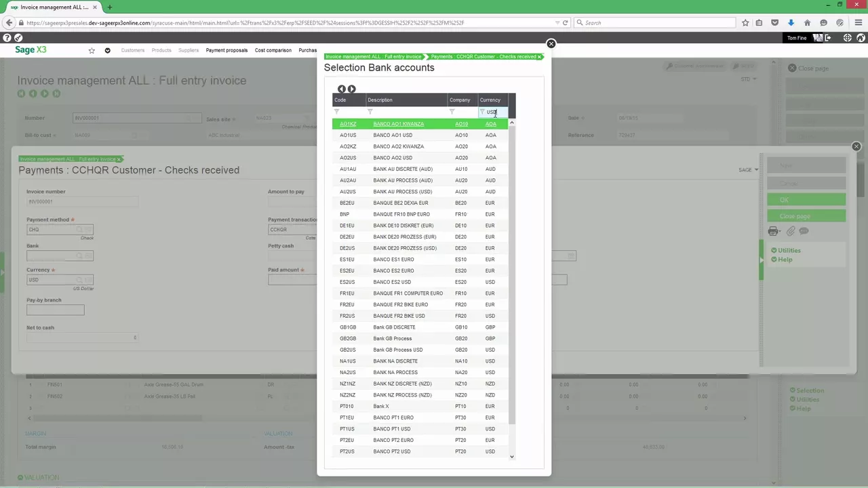
Task: Click the Tom Fine user name
Action: point(797,38)
